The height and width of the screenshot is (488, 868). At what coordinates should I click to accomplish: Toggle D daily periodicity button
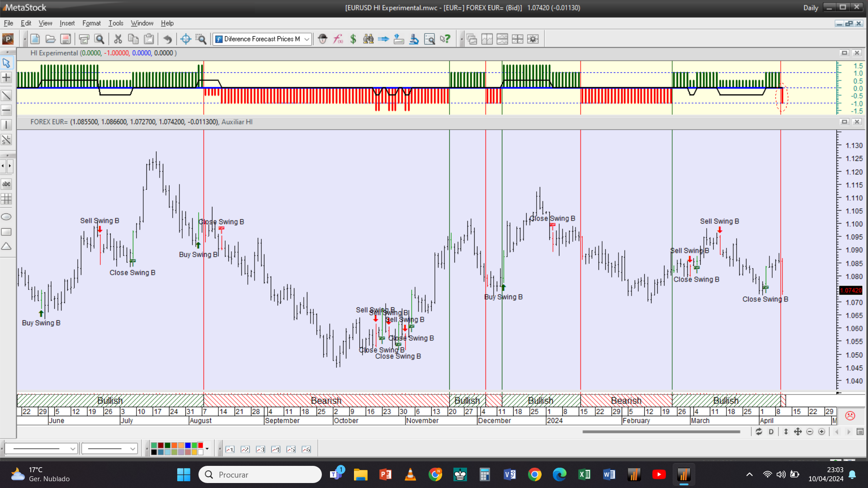tap(771, 432)
